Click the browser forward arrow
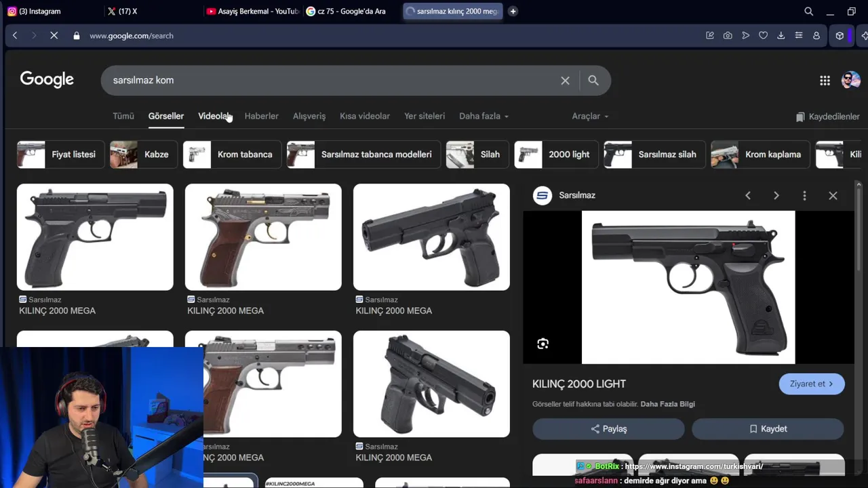This screenshot has height=488, width=868. point(34,35)
